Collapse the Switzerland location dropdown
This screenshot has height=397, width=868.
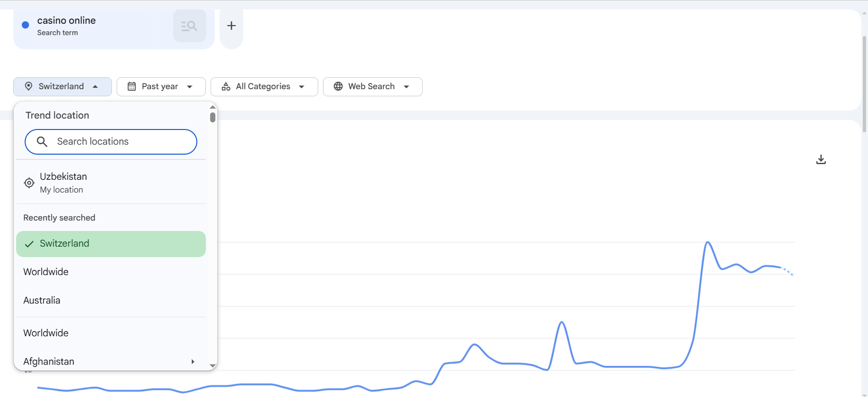63,87
